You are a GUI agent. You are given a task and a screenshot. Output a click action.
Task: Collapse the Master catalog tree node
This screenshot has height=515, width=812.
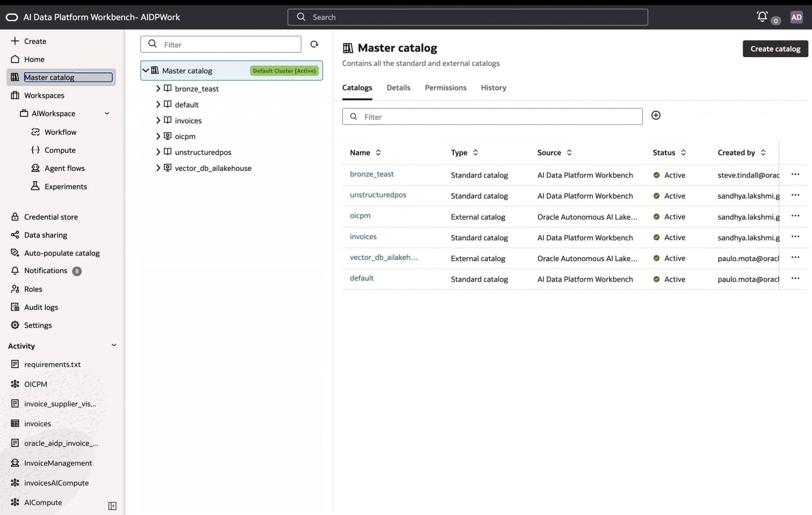tap(146, 70)
